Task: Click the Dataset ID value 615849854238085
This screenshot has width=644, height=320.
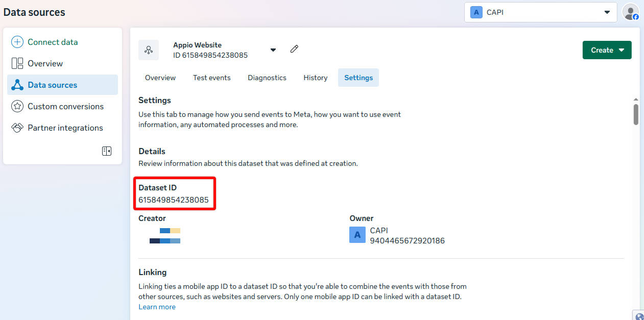Action: [174, 200]
